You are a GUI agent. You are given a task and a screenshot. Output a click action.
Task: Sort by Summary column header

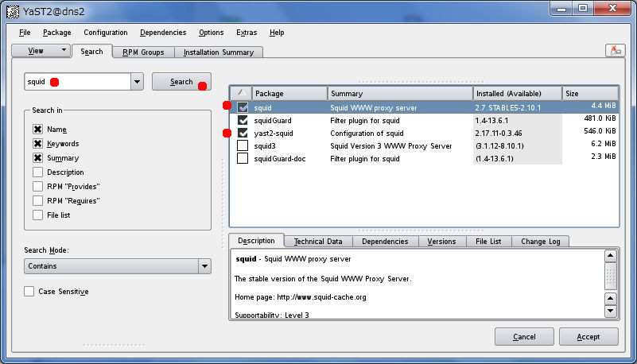click(400, 93)
